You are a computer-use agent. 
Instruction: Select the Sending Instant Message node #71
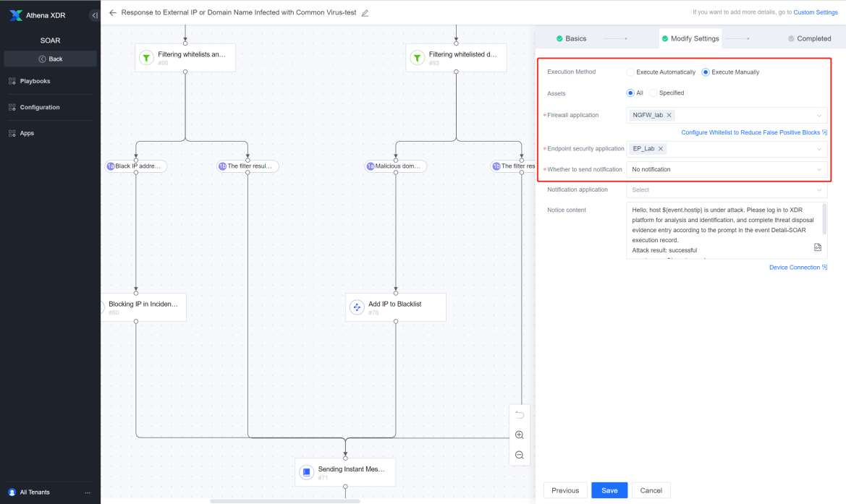click(345, 472)
